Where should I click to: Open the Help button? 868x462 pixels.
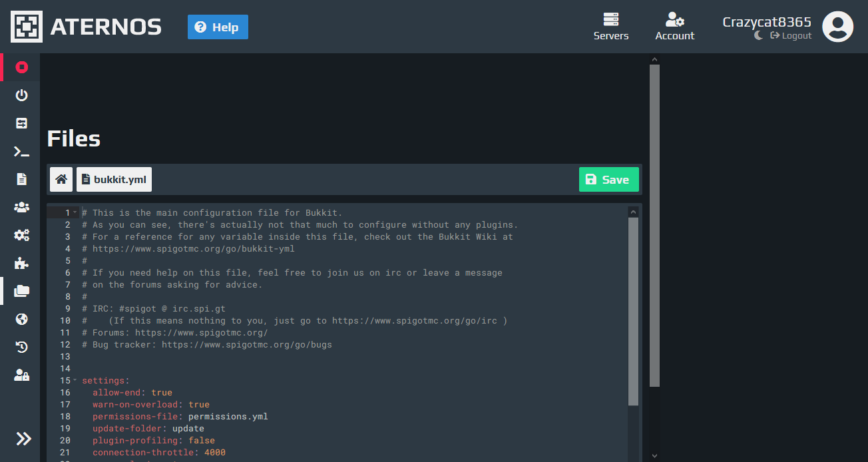coord(218,27)
